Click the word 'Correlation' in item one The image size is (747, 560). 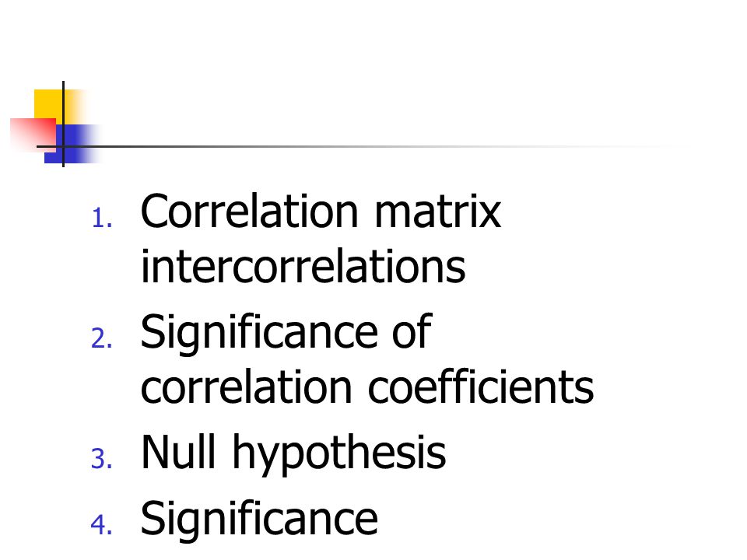click(x=249, y=211)
